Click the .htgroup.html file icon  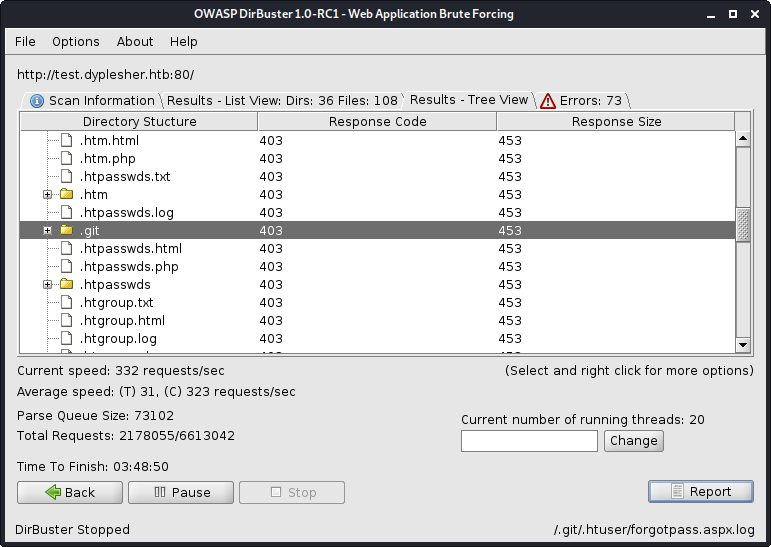click(66, 320)
